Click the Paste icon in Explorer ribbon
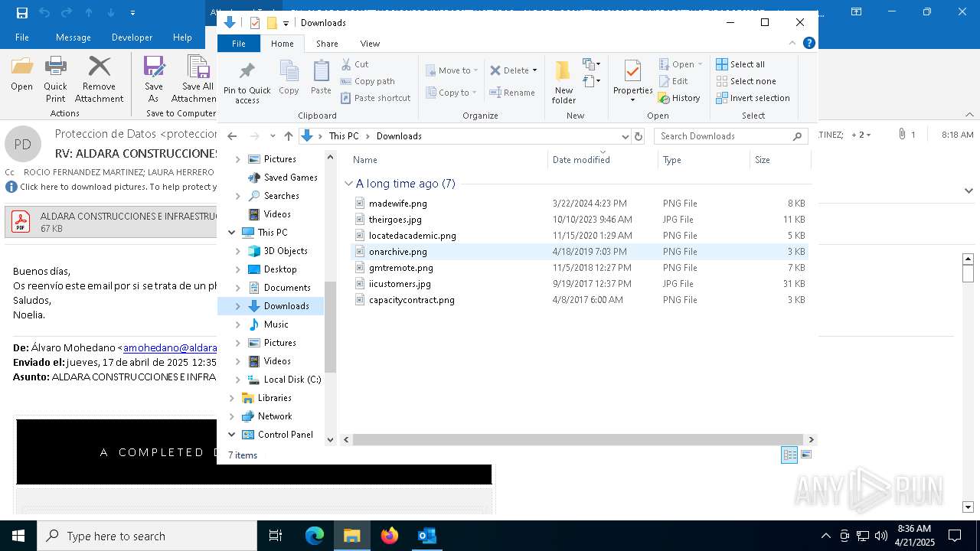The height and width of the screenshot is (551, 980). point(322,71)
